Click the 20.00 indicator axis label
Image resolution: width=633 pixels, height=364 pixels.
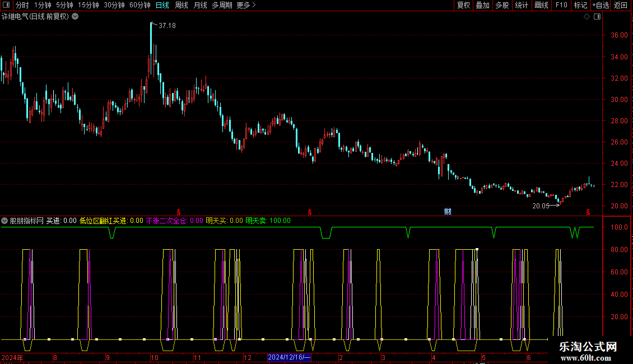tap(619, 317)
